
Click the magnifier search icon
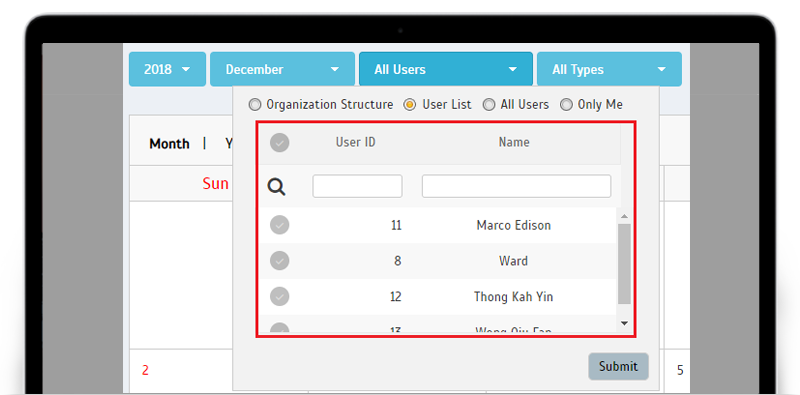[277, 187]
